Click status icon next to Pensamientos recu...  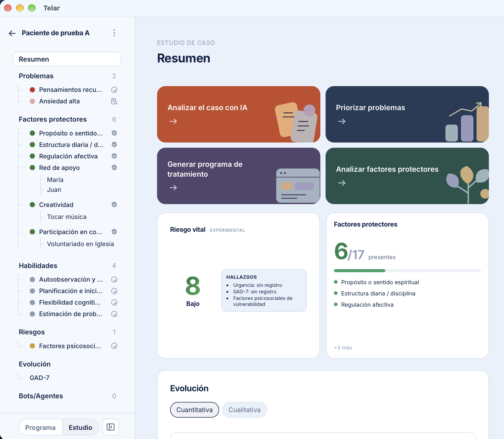114,90
